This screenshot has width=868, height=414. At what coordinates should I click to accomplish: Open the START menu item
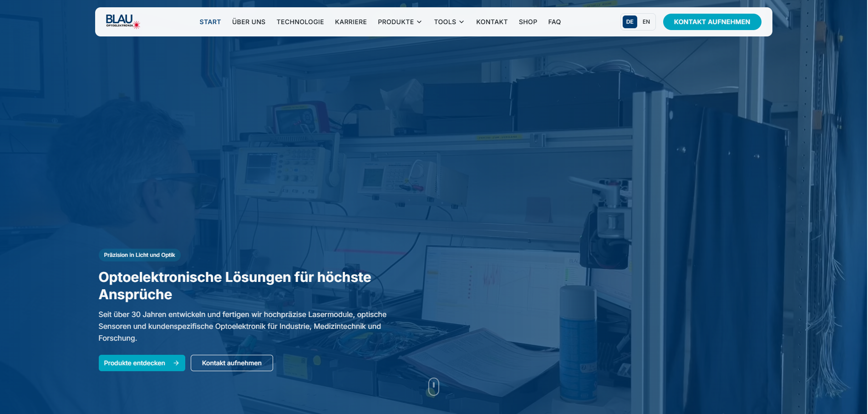point(210,22)
